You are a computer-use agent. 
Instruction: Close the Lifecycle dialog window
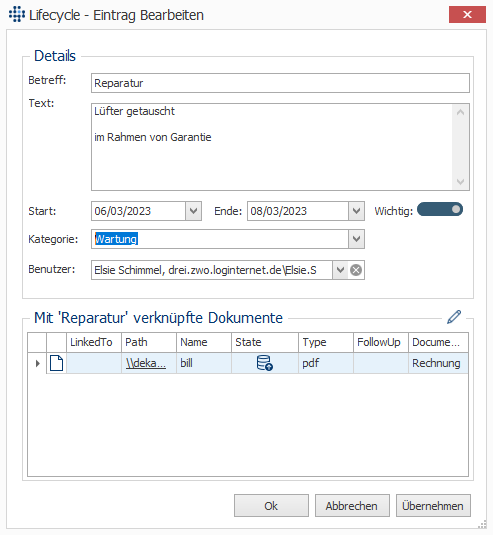click(467, 15)
